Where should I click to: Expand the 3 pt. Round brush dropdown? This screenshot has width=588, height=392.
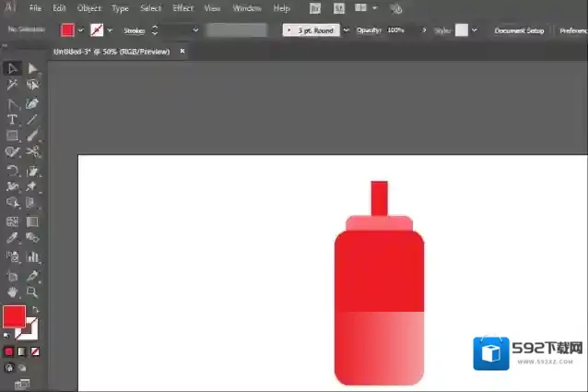(x=347, y=30)
